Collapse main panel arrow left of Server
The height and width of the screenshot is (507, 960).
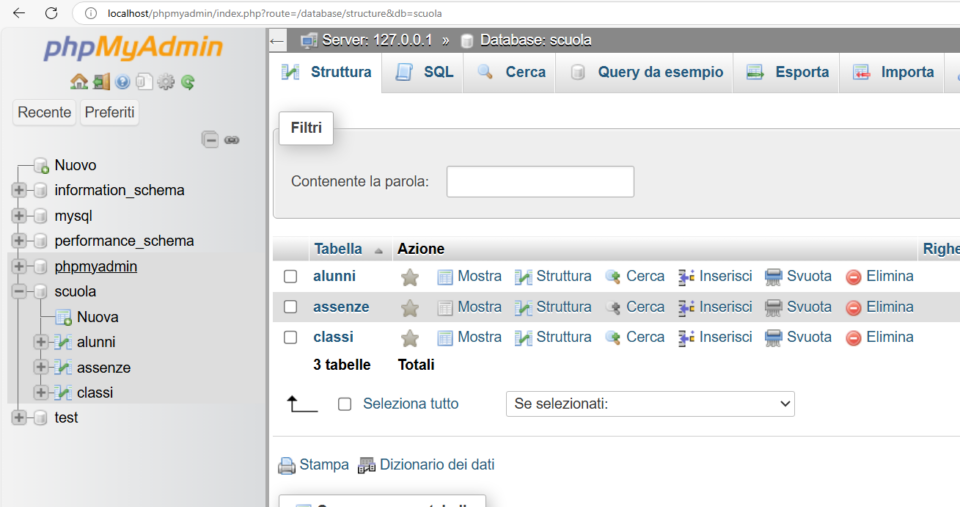click(x=277, y=41)
